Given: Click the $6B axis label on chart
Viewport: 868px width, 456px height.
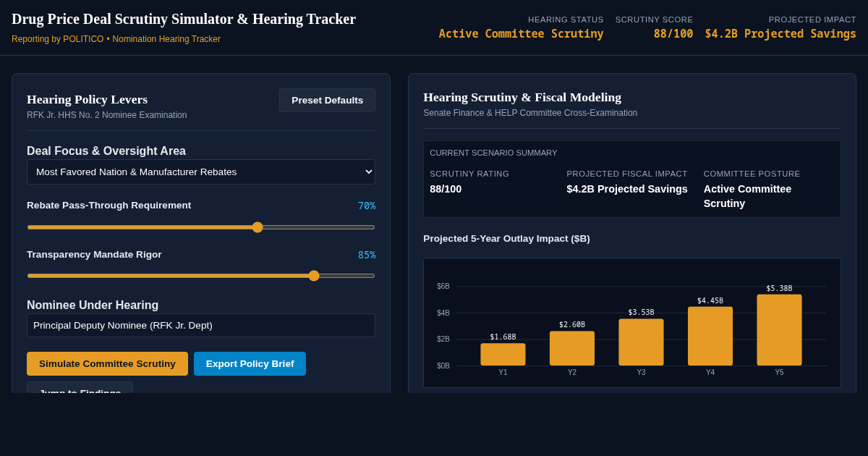Looking at the screenshot, I should coord(443,287).
